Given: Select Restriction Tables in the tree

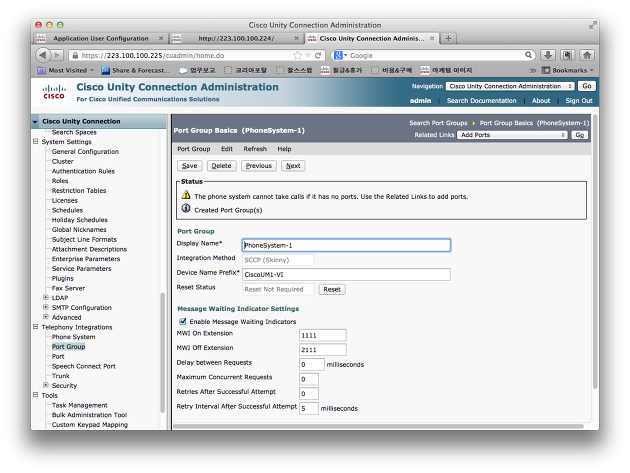Looking at the screenshot, I should tap(79, 190).
